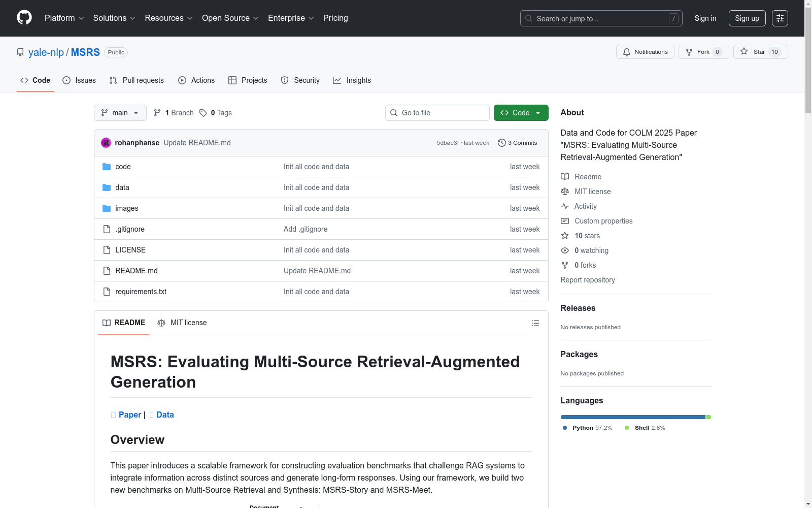812x508 pixels.
Task: Expand the Resources menu
Action: [x=169, y=18]
